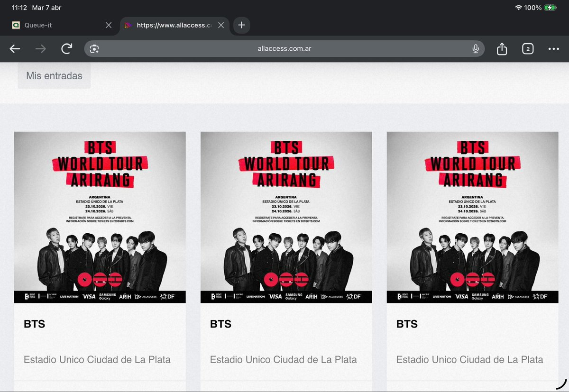Tap the 11:12 clock in status bar

click(x=19, y=8)
